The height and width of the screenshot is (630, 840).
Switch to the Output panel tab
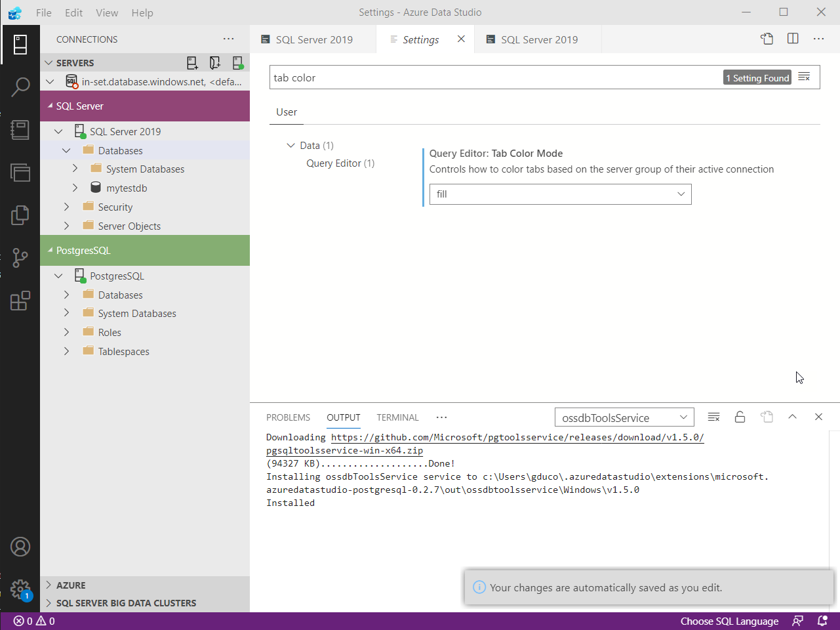pyautogui.click(x=344, y=417)
